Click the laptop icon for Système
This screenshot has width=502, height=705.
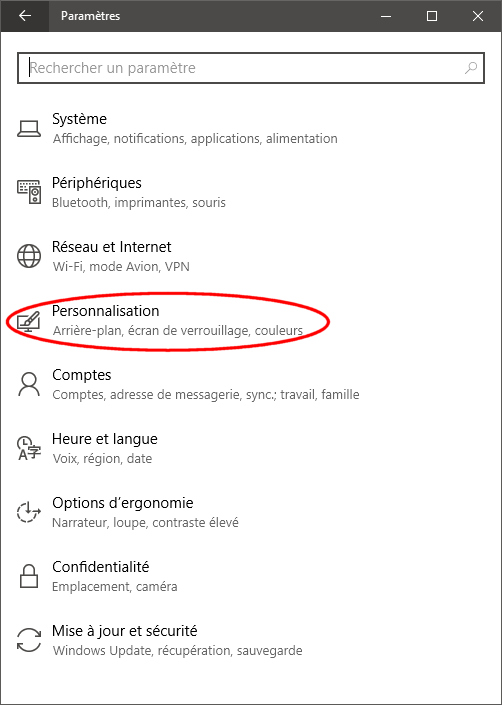pos(29,129)
